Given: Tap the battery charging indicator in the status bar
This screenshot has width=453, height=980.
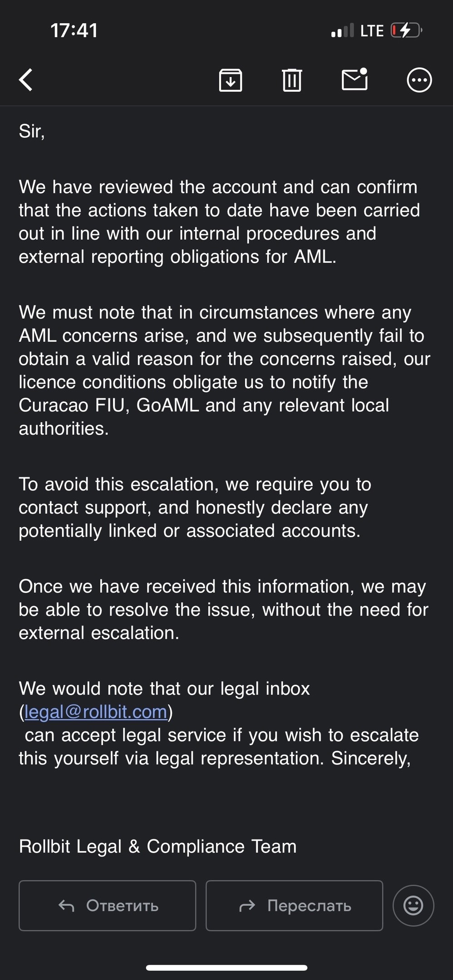Looking at the screenshot, I should click(x=406, y=30).
